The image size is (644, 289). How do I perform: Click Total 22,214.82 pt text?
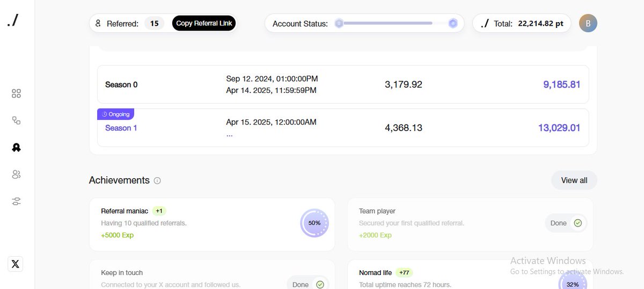point(529,23)
